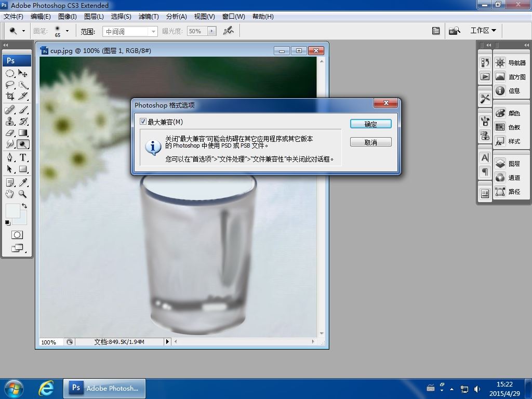This screenshot has width=532, height=399.
Task: Open the 信息 info panel
Action: [511, 90]
